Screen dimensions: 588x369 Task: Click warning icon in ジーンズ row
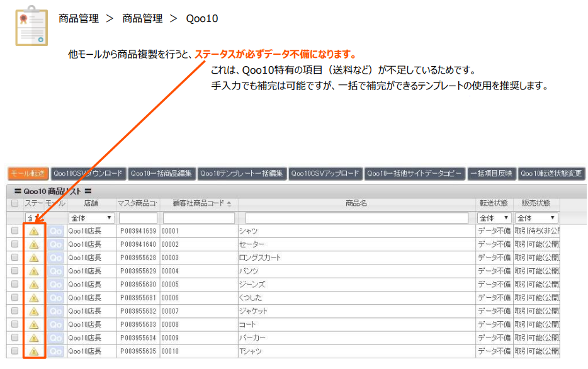pos(34,285)
